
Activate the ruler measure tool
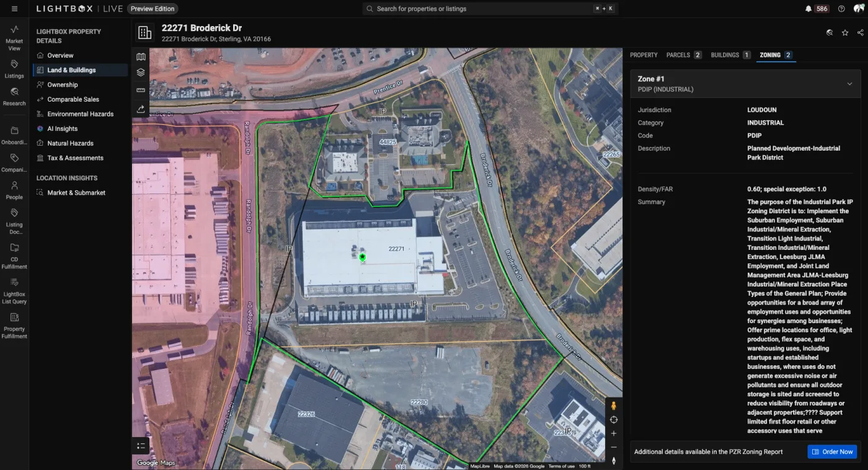[x=141, y=91]
